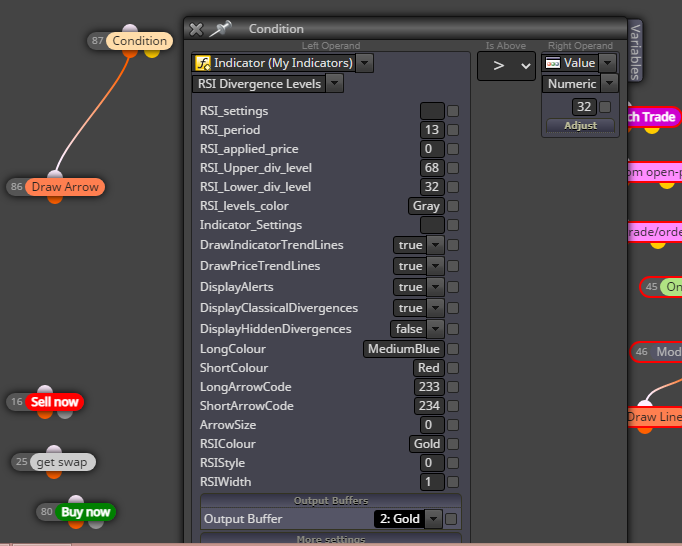Open the Output Buffer 2: Gold dropdown
The width and height of the screenshot is (682, 546).
433,519
